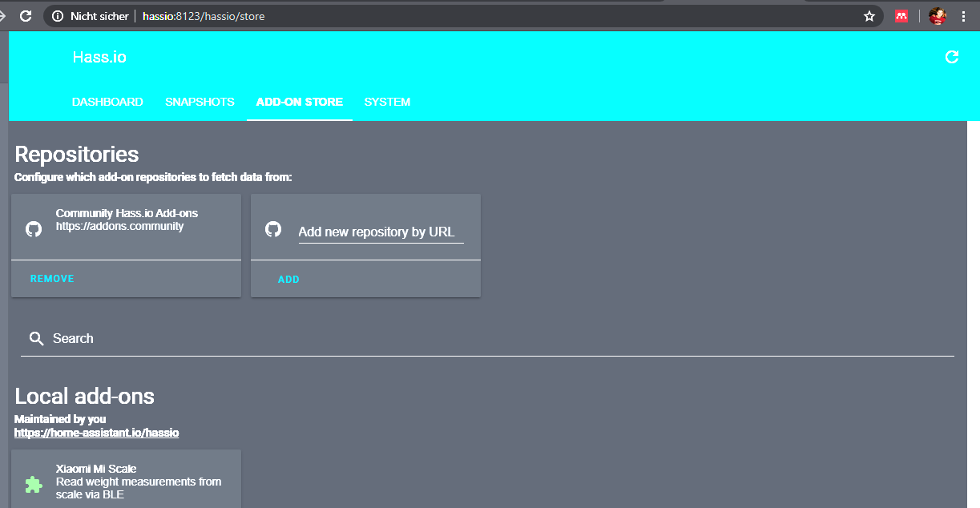This screenshot has width=980, height=508.
Task: Remove the Community Hass.io Add-ons repository
Action: [52, 279]
